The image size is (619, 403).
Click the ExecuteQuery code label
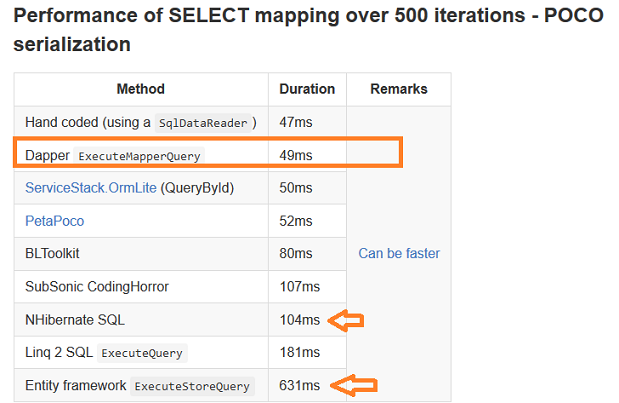click(x=142, y=353)
